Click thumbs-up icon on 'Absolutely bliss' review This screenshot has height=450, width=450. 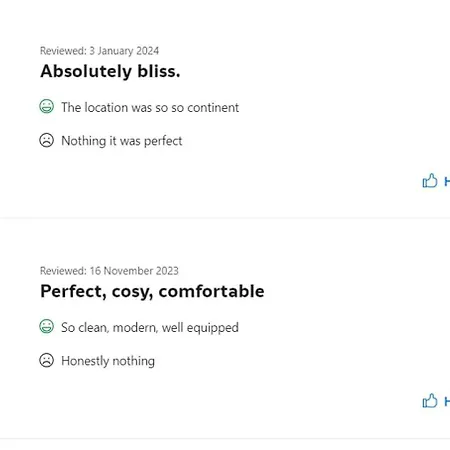click(430, 181)
